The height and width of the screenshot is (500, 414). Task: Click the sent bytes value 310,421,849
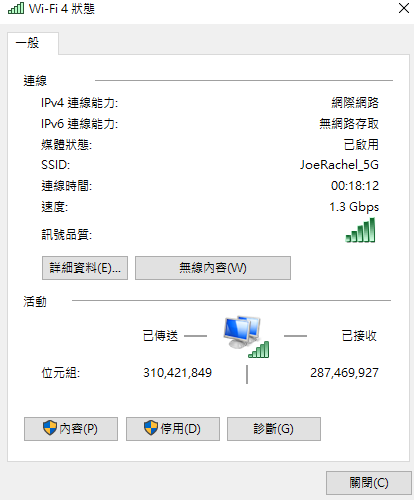point(177,373)
